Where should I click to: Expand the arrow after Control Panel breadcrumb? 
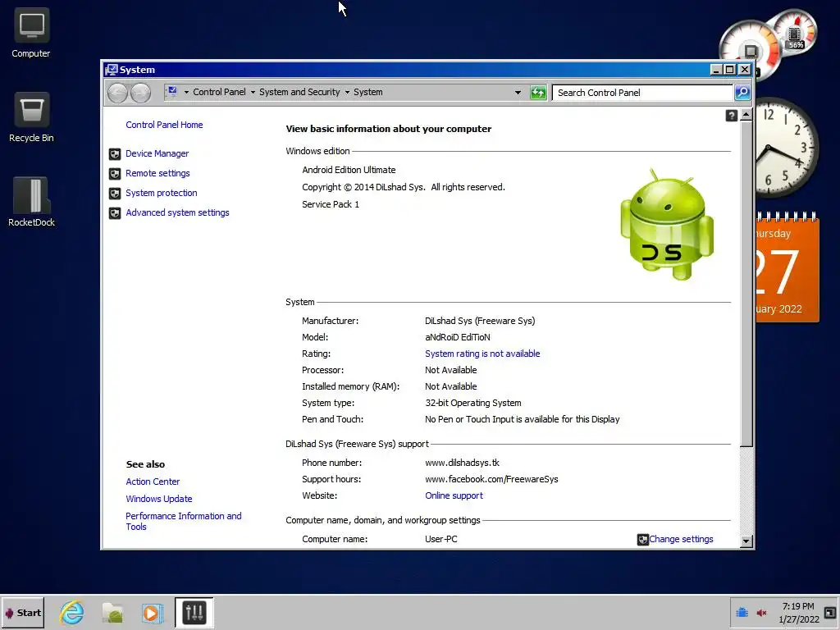pos(253,92)
